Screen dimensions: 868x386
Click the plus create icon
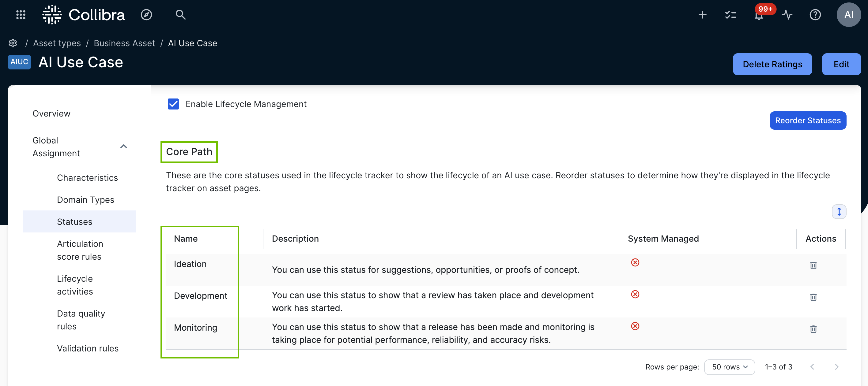(x=703, y=15)
